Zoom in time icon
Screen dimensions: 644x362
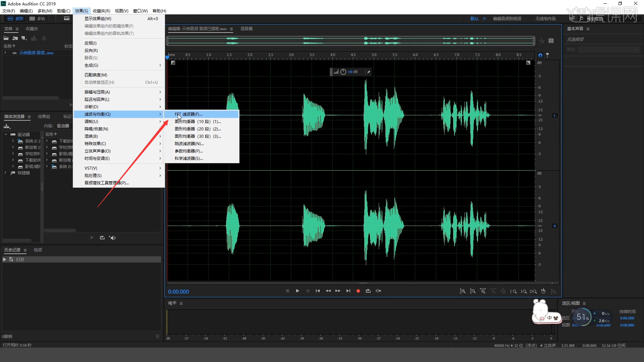click(483, 291)
